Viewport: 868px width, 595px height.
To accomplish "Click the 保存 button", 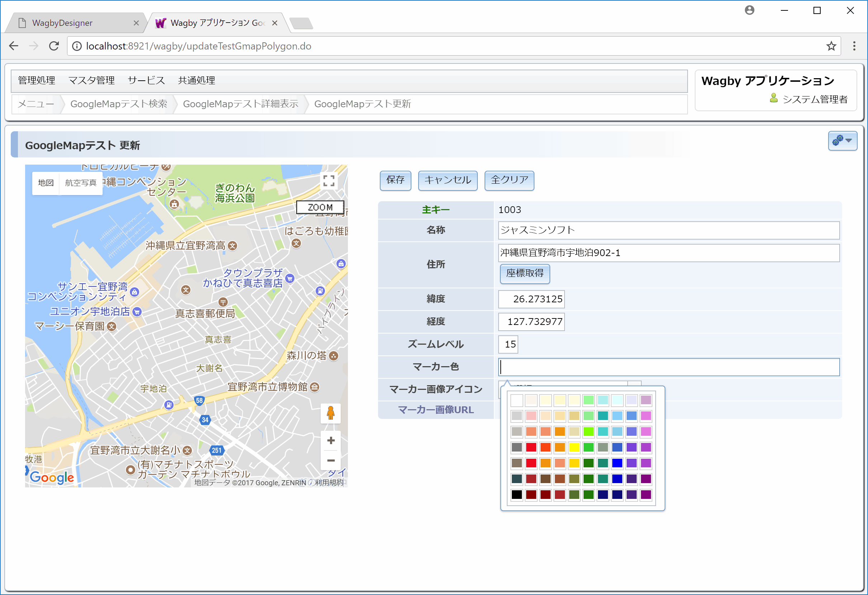I will click(x=395, y=180).
